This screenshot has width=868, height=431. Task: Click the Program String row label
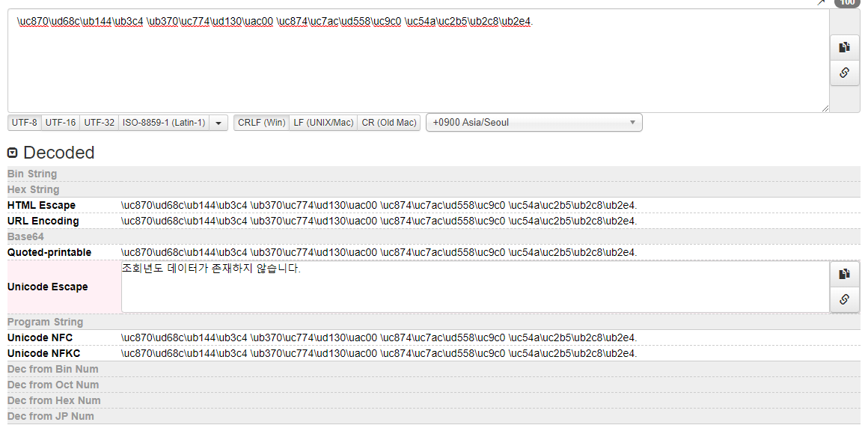pos(46,322)
